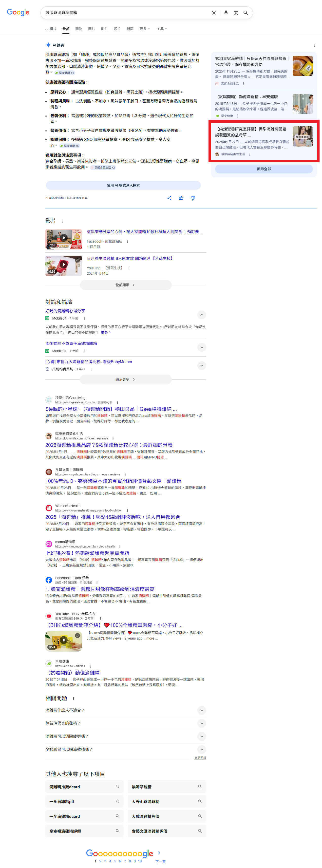Clear the search box with X icon
322x868 pixels.
click(x=213, y=13)
